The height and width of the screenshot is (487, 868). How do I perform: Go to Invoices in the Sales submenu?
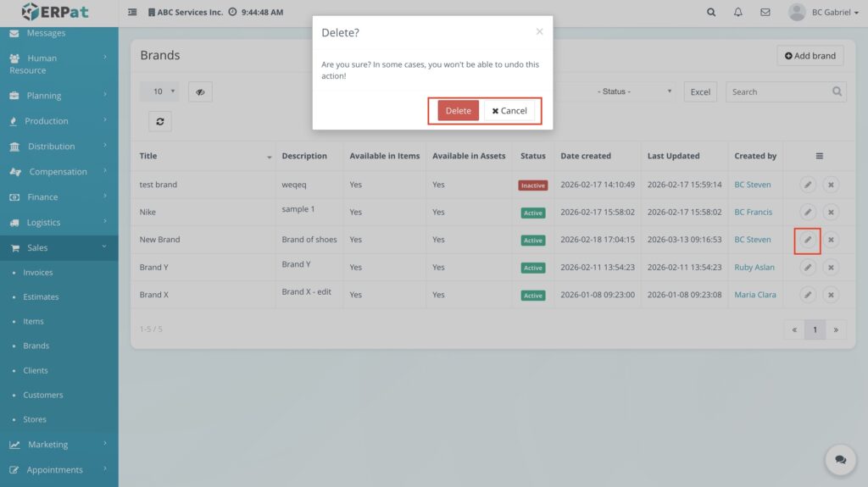[38, 273]
